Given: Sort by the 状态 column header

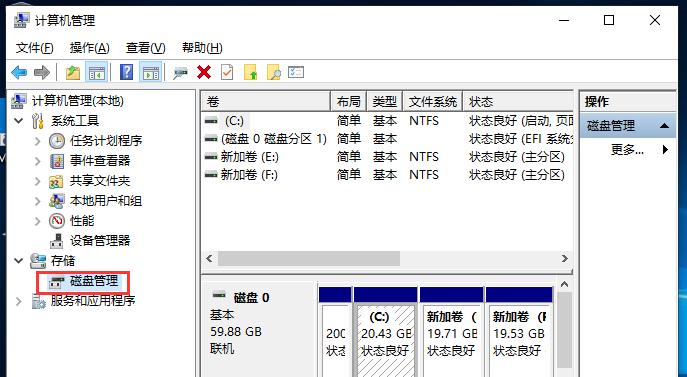Looking at the screenshot, I should coord(518,102).
